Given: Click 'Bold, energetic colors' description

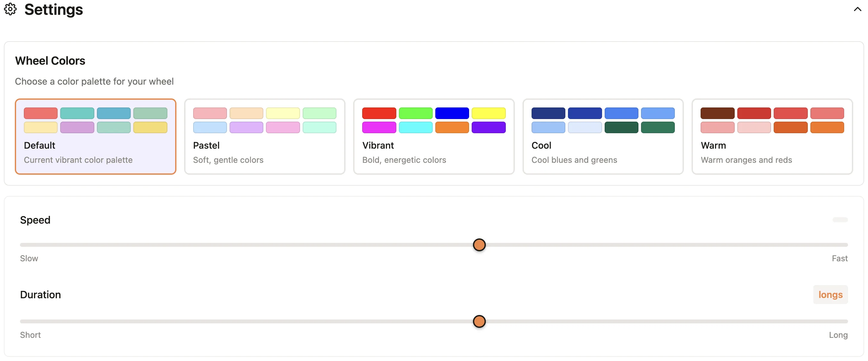Looking at the screenshot, I should [404, 160].
